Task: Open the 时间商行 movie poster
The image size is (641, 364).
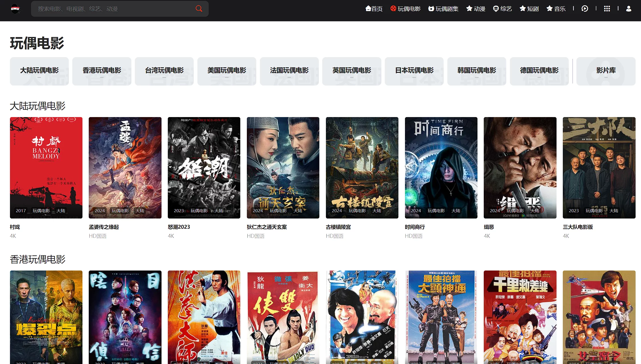Action: (441, 168)
